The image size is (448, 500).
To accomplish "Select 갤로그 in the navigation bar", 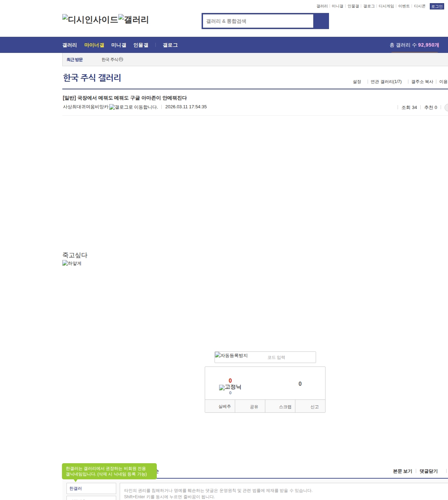I will click(170, 45).
